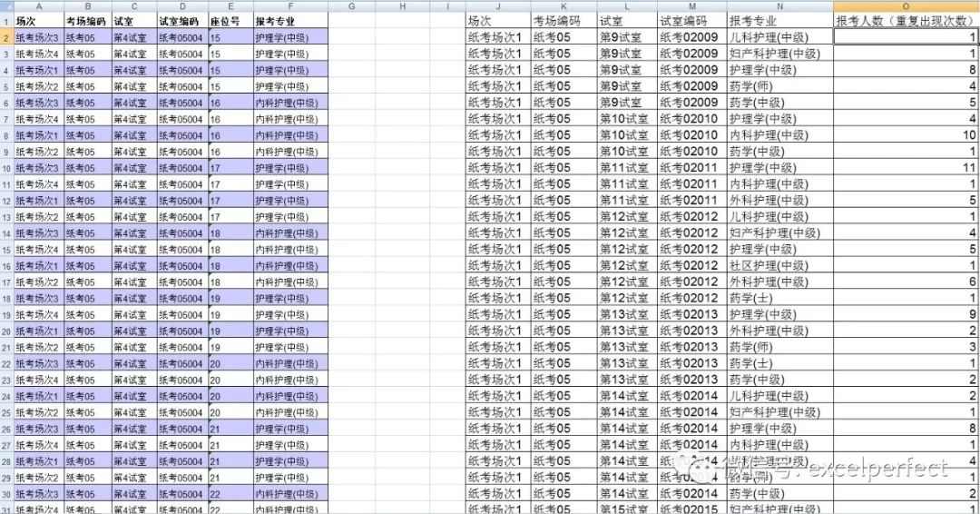
Task: Click cell A2 containing 纸考场次3
Action: [39, 37]
